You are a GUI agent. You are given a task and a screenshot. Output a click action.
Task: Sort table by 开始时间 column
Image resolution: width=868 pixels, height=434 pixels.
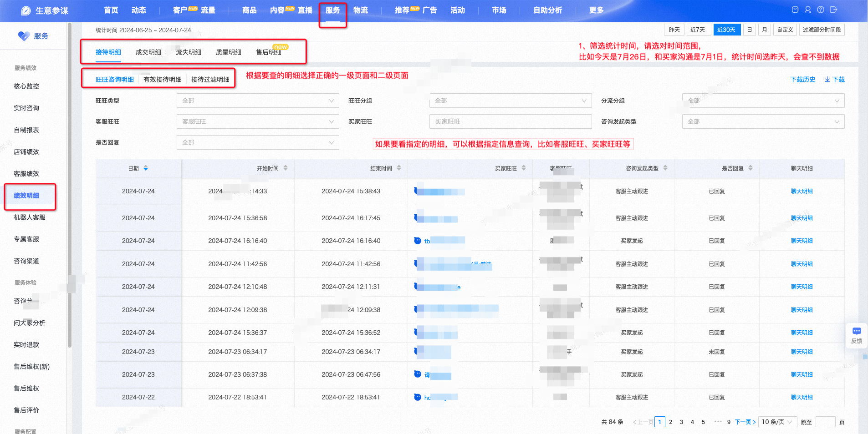tap(286, 168)
